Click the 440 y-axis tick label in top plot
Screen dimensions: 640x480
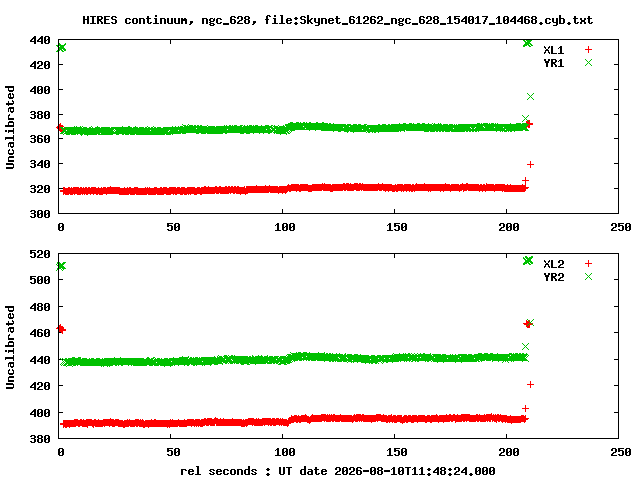point(40,40)
